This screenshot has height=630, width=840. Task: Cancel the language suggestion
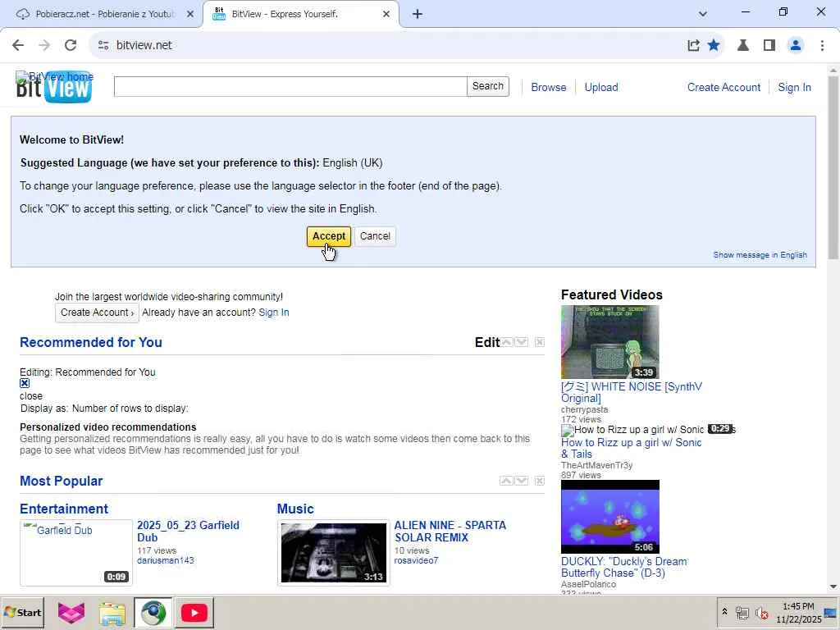(375, 236)
